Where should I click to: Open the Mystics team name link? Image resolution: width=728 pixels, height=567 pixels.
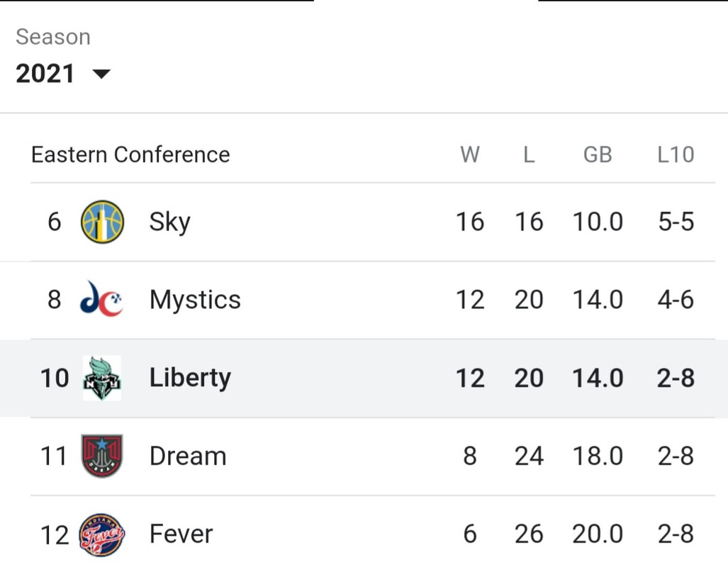point(195,300)
